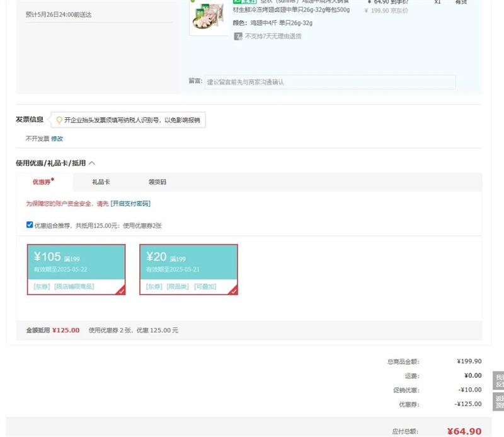Click the chicken wings product thumbnail
Screen dimensions: 504x437
(x=208, y=19)
